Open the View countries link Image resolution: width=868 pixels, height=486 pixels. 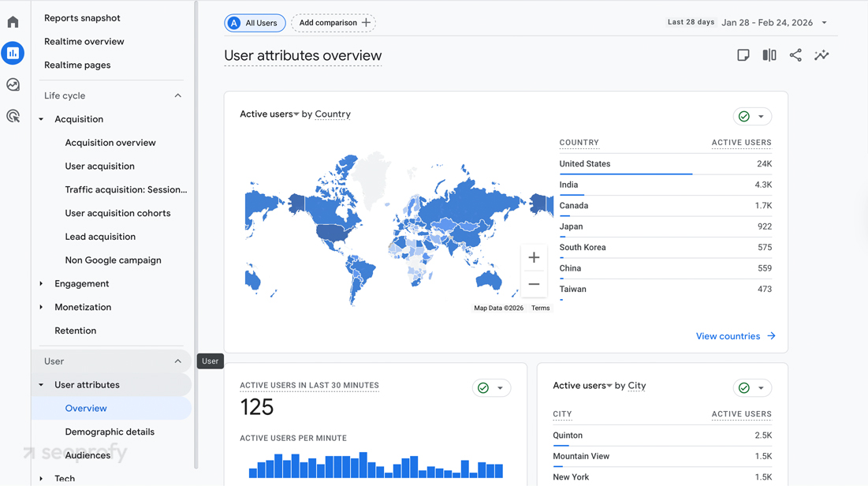(728, 336)
